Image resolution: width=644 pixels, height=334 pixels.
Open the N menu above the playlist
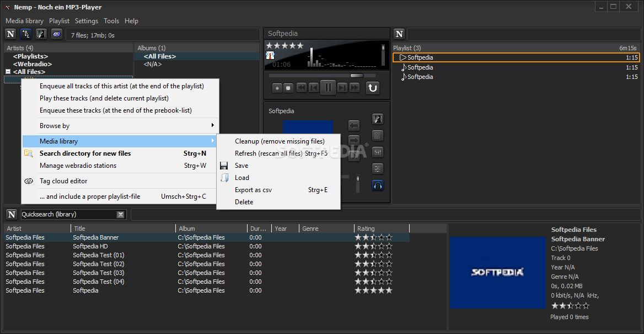point(399,34)
